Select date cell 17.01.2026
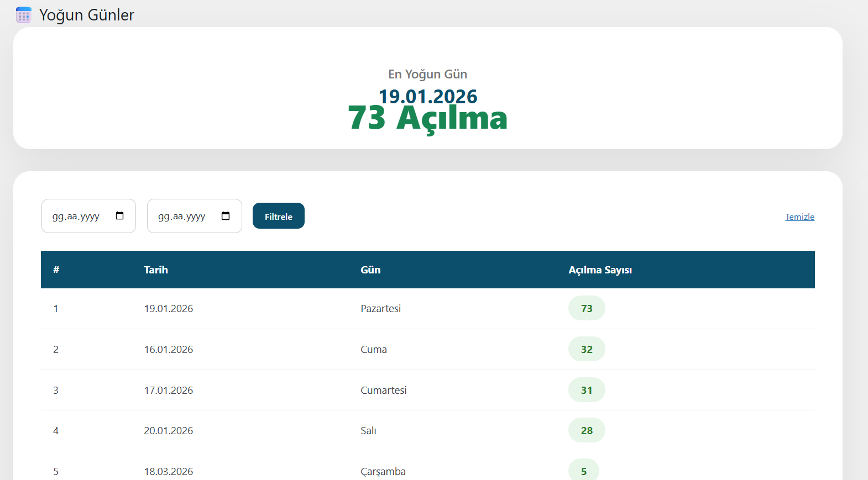The height and width of the screenshot is (480, 868). click(169, 390)
